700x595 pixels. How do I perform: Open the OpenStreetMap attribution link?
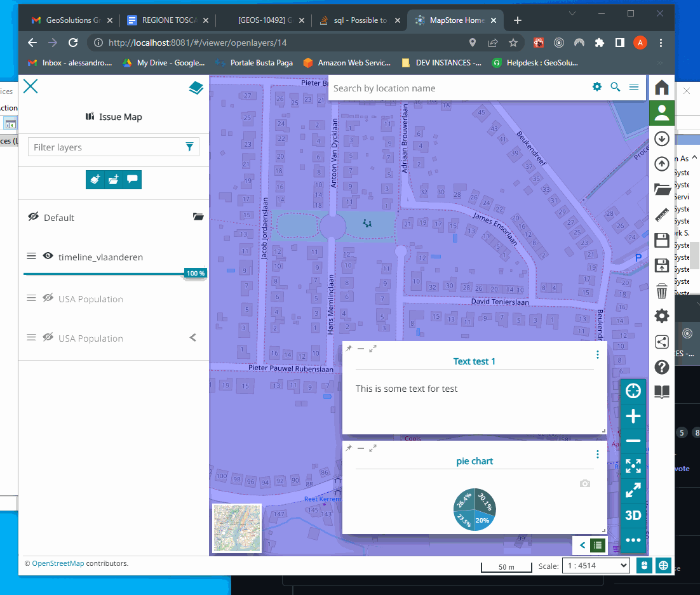[58, 563]
